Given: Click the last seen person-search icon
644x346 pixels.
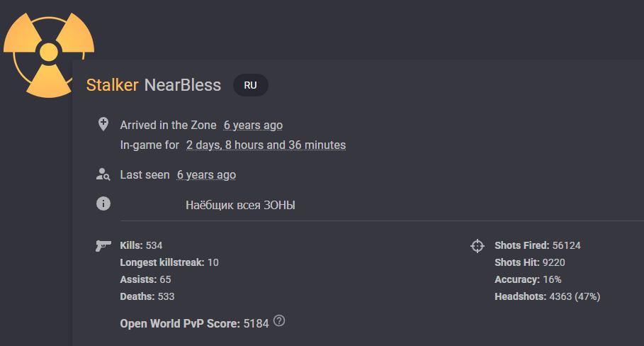Looking at the screenshot, I should [x=103, y=174].
